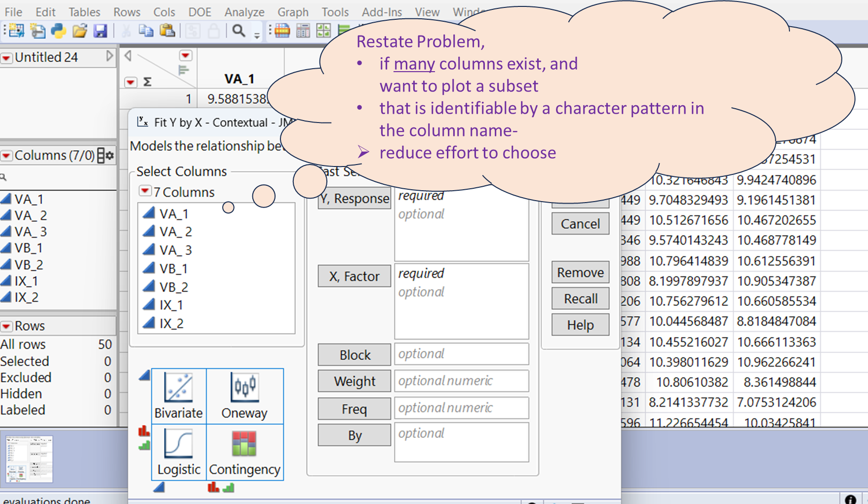The image size is (868, 504).
Task: Click the Copy toolbar icon
Action: (x=146, y=31)
